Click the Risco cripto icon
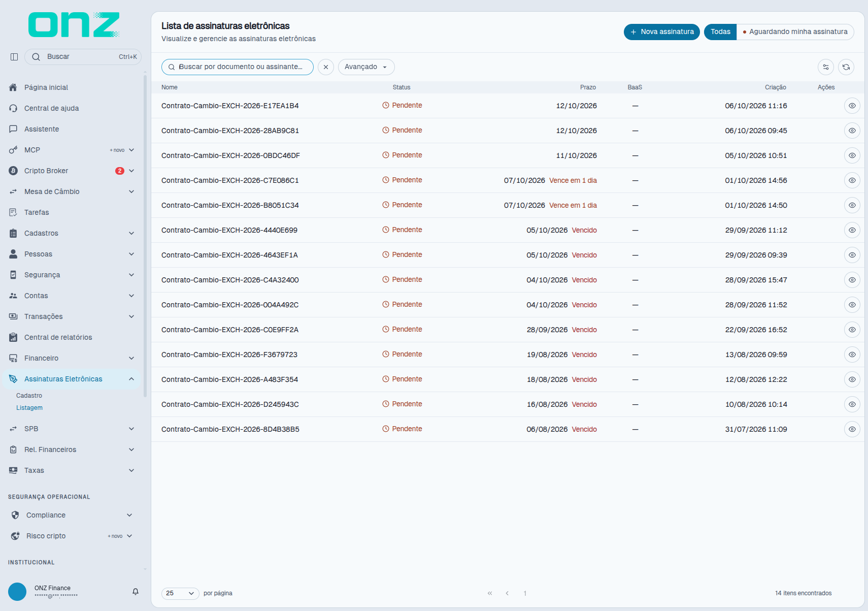868x611 pixels. (15, 536)
